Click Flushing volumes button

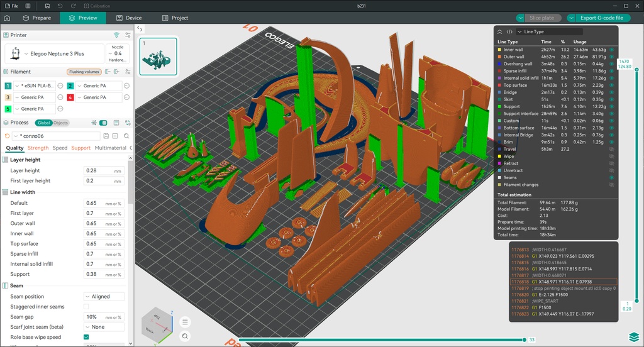(84, 72)
